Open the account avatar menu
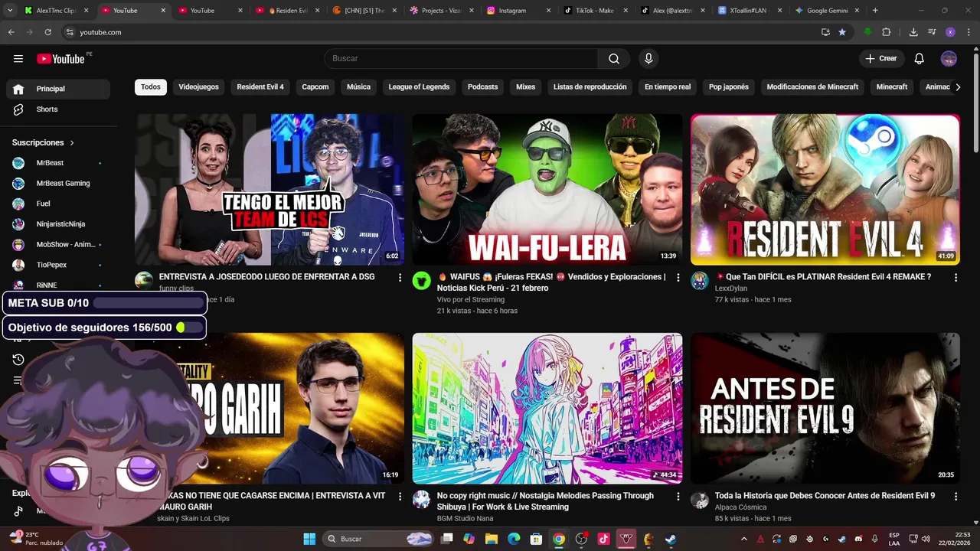Screen dimensions: 980x551 tap(949, 59)
